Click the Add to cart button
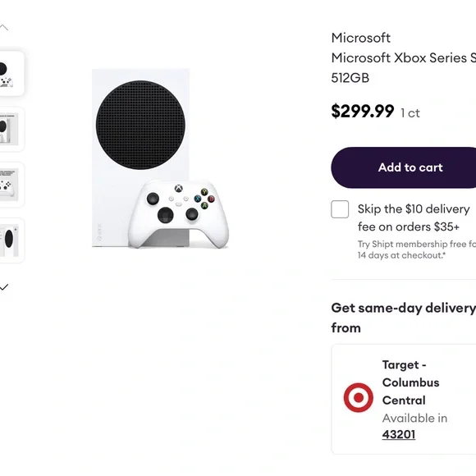Viewport: 476px width, 476px height. click(404, 167)
